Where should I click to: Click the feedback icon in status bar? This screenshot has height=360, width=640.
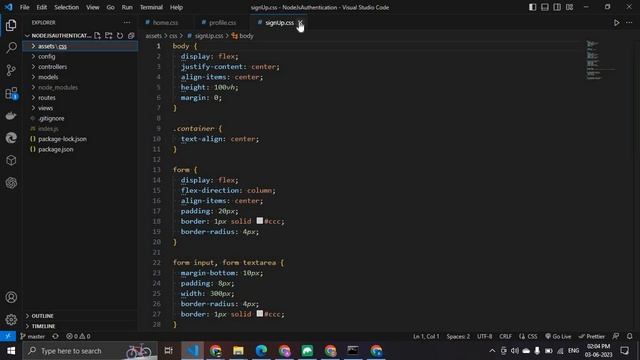pos(616,336)
